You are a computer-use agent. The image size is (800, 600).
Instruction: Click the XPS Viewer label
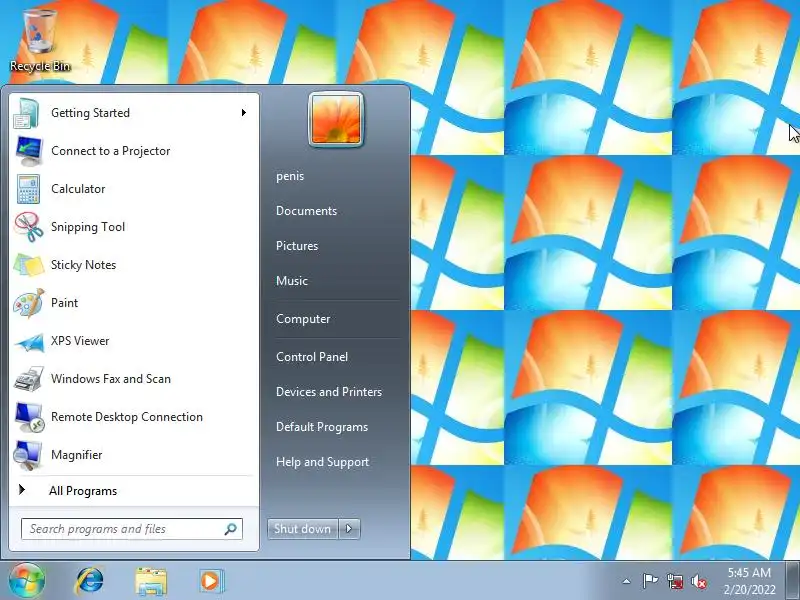[x=80, y=341]
